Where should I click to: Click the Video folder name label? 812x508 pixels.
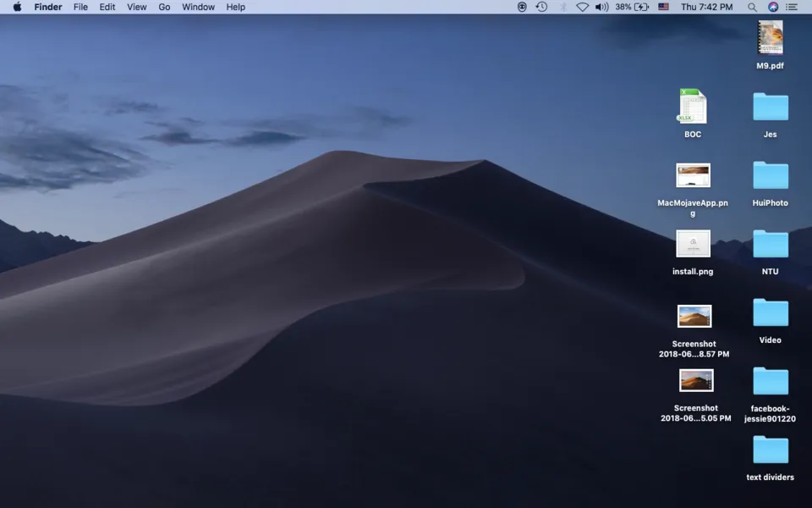coord(770,340)
